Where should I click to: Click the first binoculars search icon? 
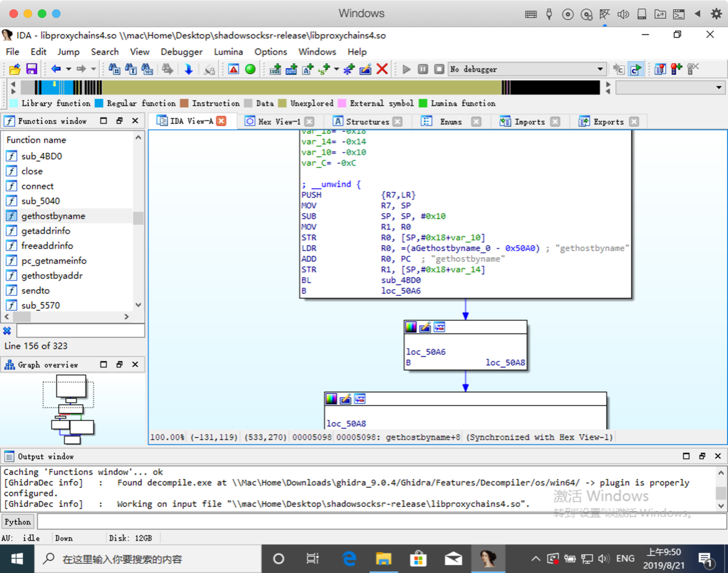(114, 69)
